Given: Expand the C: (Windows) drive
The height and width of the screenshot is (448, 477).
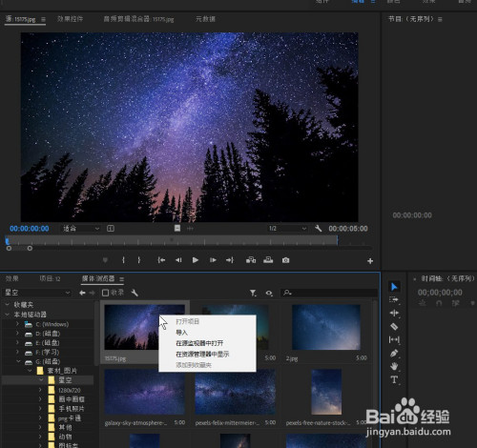Looking at the screenshot, I should click(x=17, y=324).
